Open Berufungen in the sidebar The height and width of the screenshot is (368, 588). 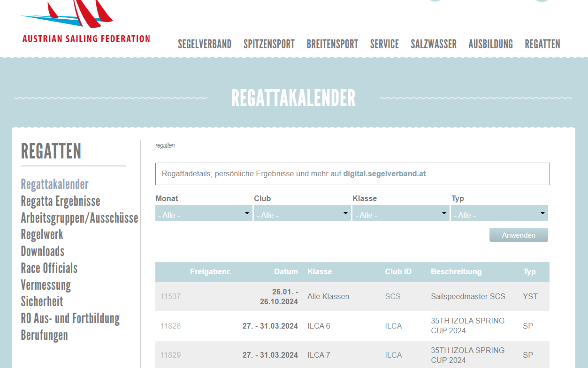pos(44,335)
